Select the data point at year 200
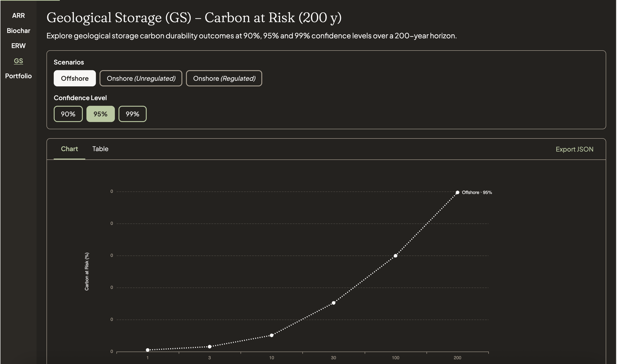The height and width of the screenshot is (364, 617). [458, 192]
